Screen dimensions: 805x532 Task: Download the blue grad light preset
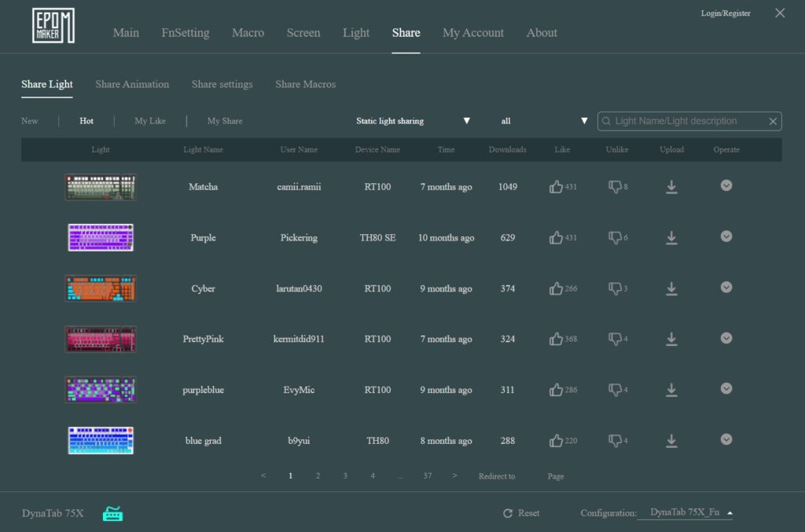671,441
